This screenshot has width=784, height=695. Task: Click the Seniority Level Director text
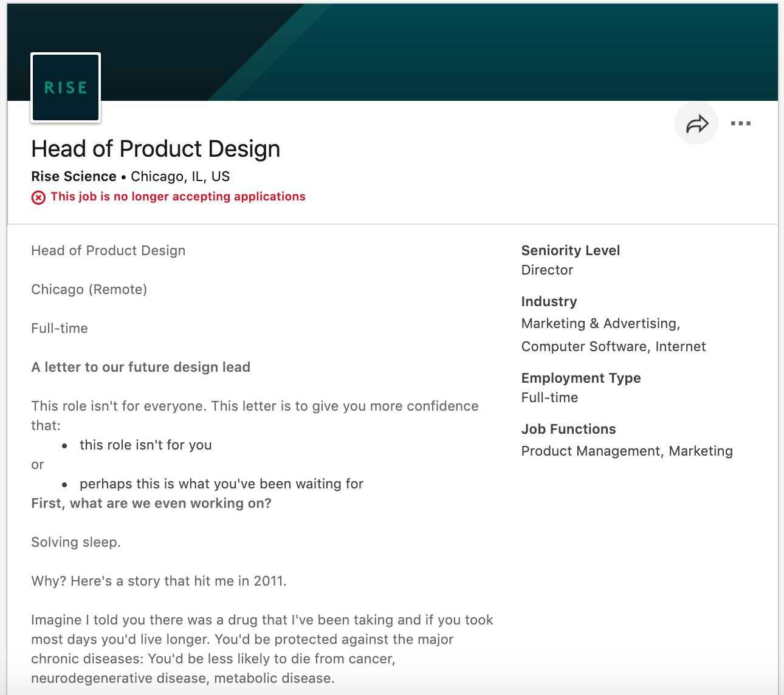[546, 270]
